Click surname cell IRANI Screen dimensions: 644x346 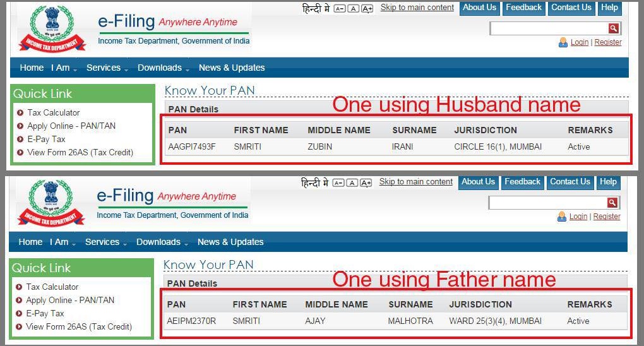tap(403, 146)
